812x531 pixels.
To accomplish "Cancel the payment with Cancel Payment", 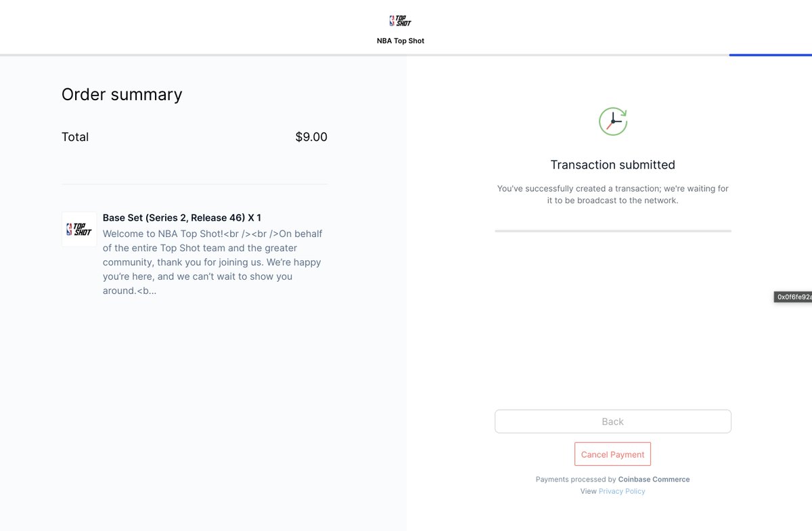I will coord(613,454).
